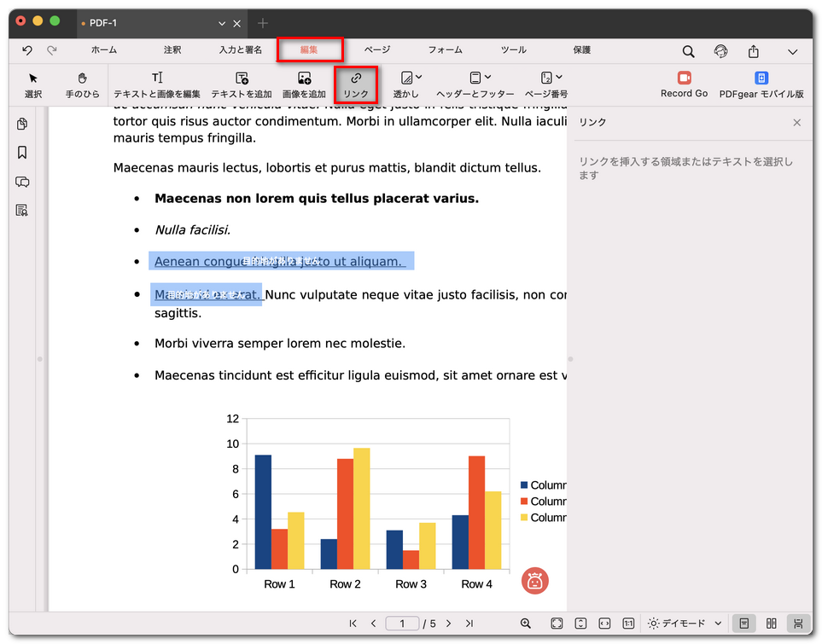Open the orange AI chatbot assistant button

(535, 581)
